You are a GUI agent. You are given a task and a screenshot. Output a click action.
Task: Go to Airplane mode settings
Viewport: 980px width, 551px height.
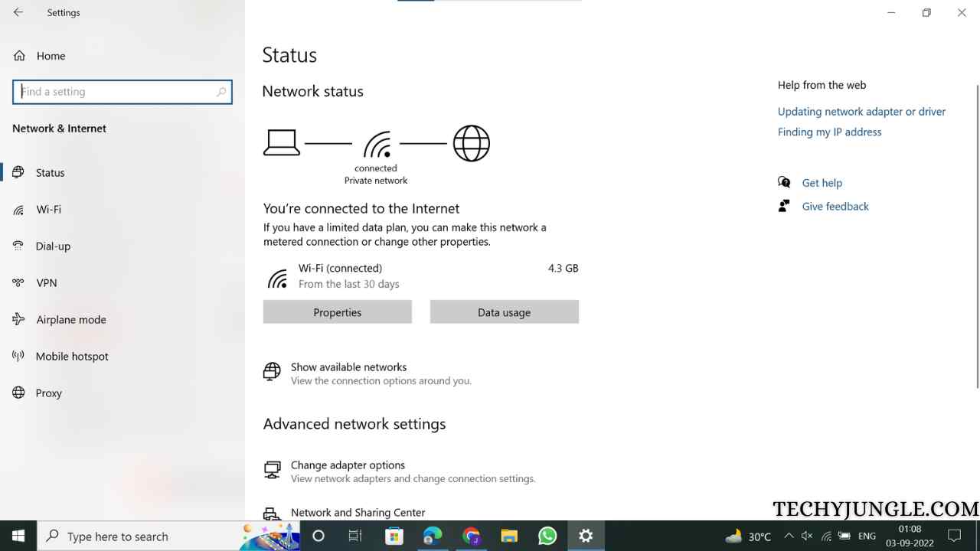tap(71, 320)
